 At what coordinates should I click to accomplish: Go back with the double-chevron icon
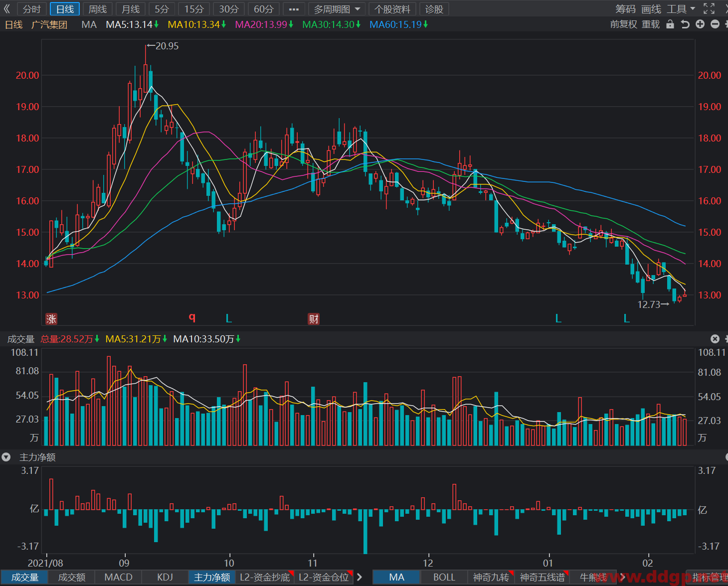tap(7, 9)
